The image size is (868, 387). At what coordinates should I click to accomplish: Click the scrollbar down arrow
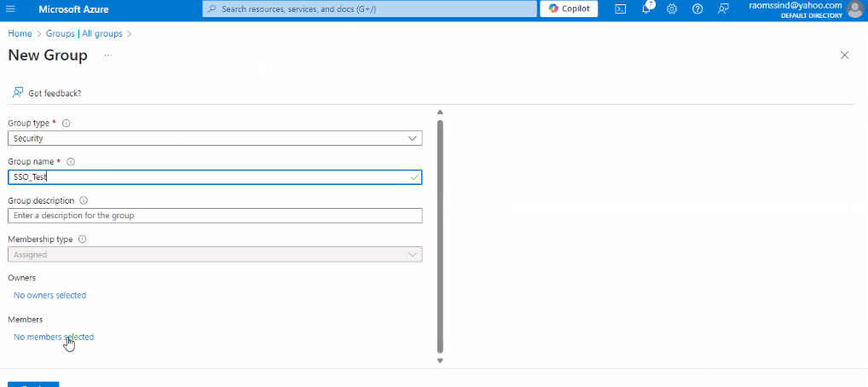440,361
